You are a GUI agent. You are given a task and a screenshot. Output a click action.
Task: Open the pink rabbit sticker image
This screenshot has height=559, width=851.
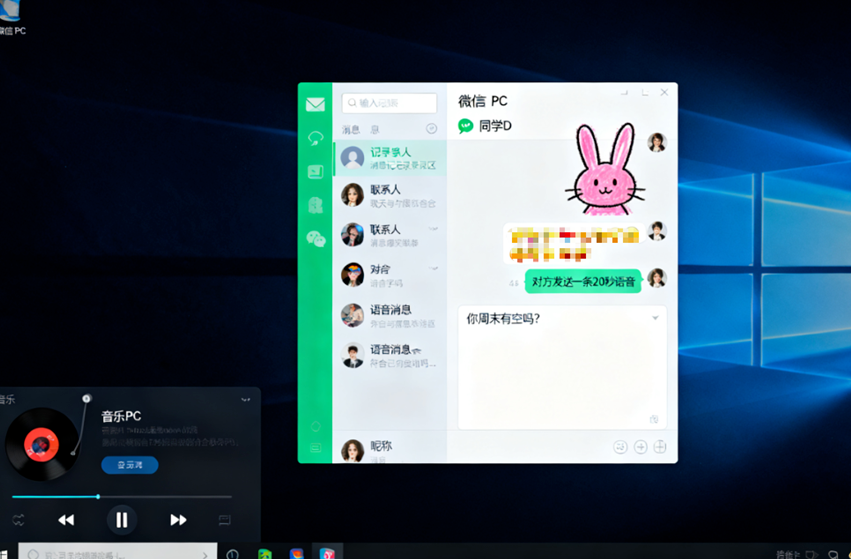pos(605,169)
